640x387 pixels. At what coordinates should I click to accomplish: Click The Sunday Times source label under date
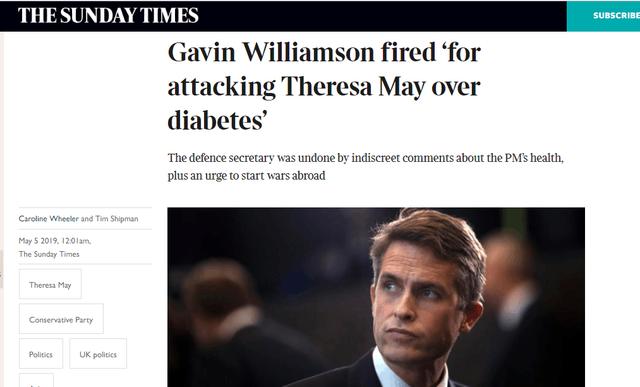click(49, 254)
